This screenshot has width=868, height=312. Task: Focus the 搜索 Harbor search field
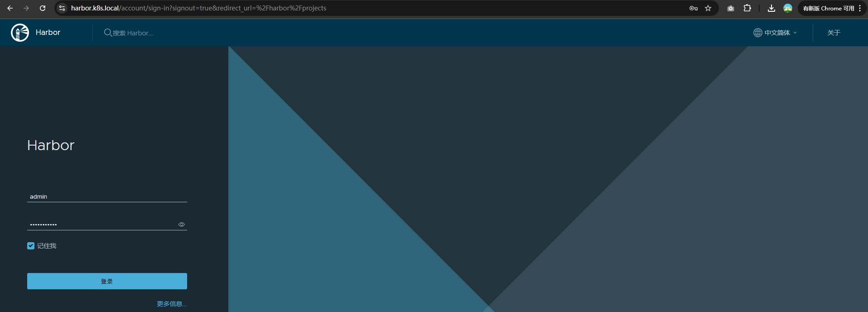coord(133,33)
